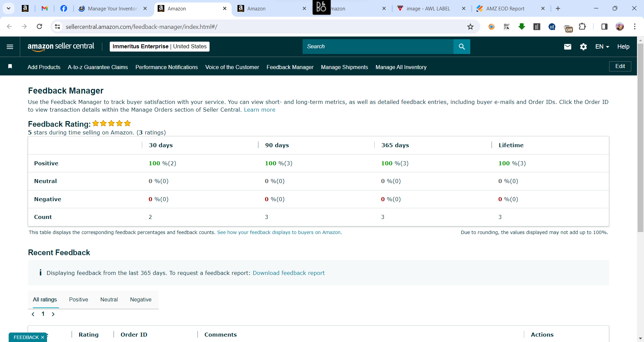Click the "Order ID" column header
Screen dimensions: 644x342
(x=134, y=335)
